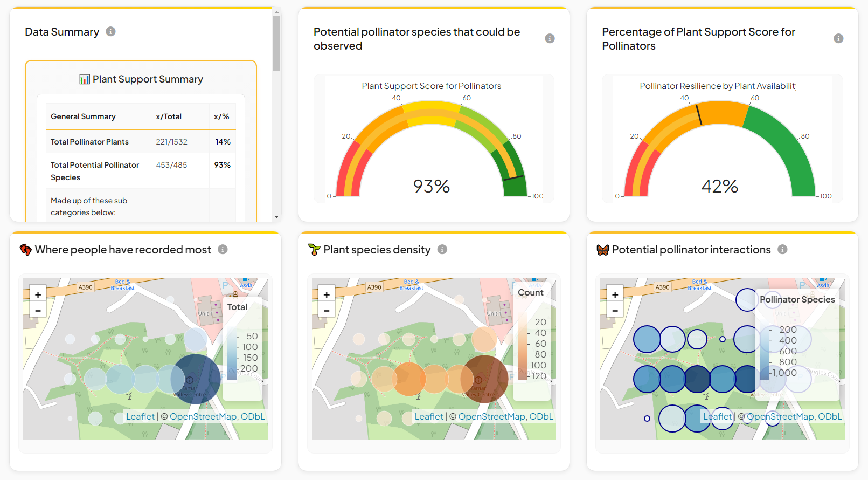Zoom out on Plant species density map
This screenshot has height=480, width=868.
327,311
